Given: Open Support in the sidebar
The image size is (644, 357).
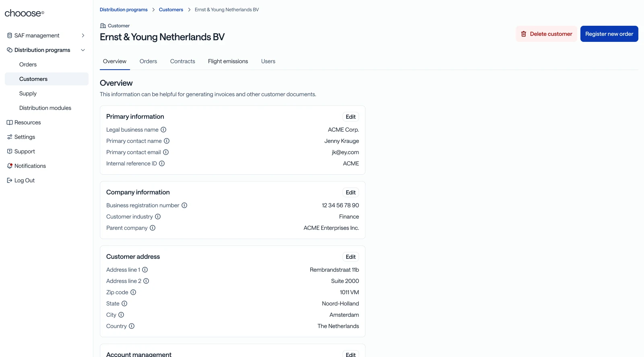Looking at the screenshot, I should 47,151.
